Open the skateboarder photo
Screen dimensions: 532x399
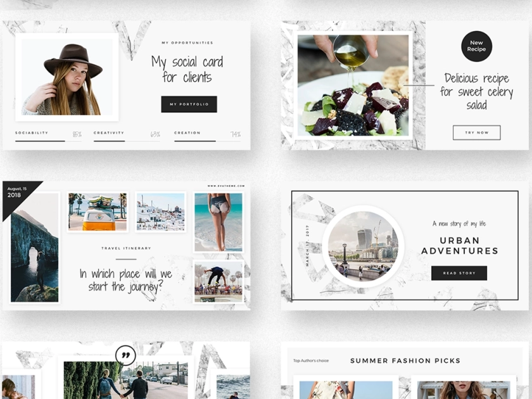coord(218,282)
